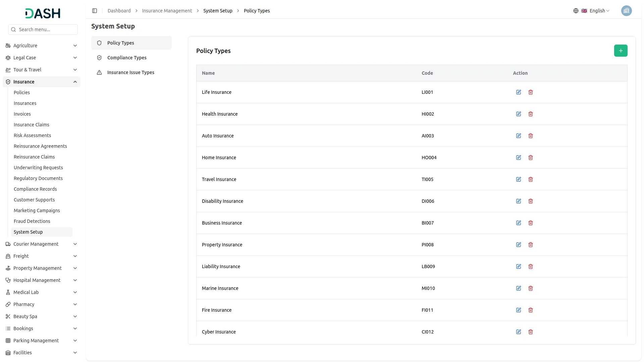Screen dimensions: 644x362
Task: Click the sidebar collapse icon near breadcrumbs
Action: [95, 11]
